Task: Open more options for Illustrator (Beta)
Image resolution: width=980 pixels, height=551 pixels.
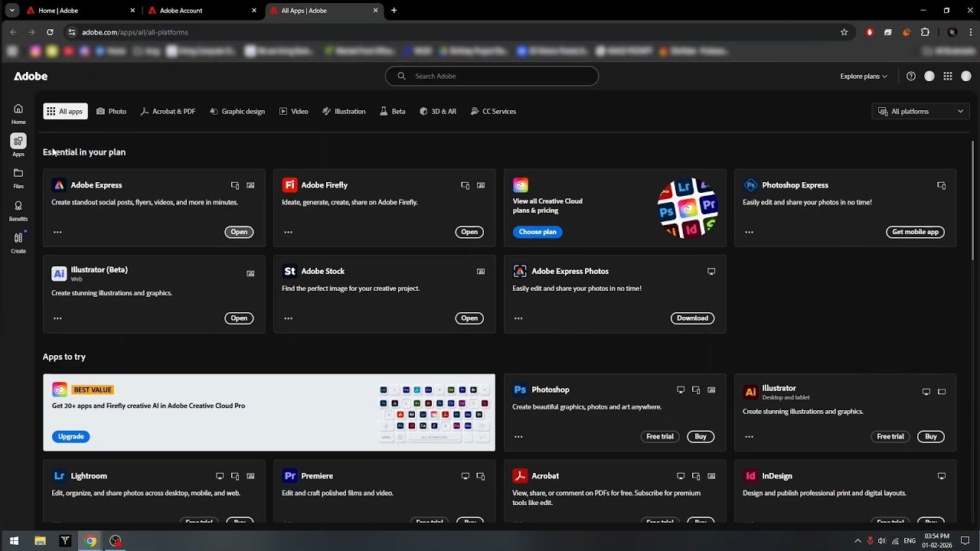Action: [x=57, y=318]
